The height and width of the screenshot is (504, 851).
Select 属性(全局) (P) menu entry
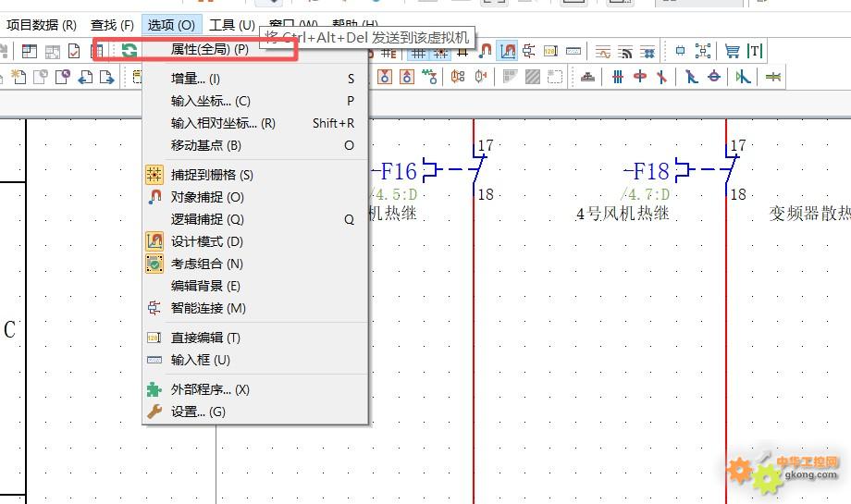210,49
